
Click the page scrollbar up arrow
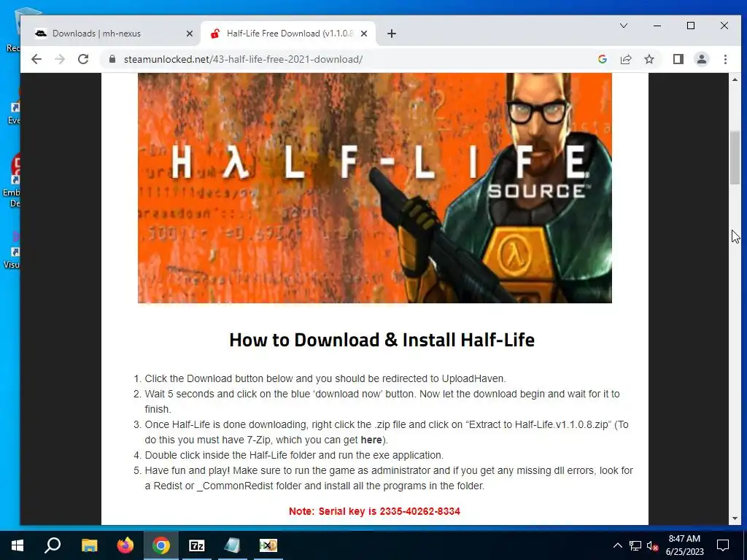pyautogui.click(x=735, y=79)
